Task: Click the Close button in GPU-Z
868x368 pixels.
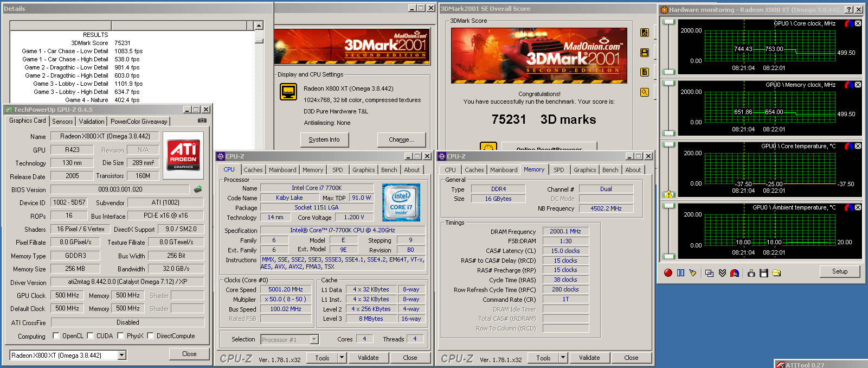Action: tap(189, 354)
